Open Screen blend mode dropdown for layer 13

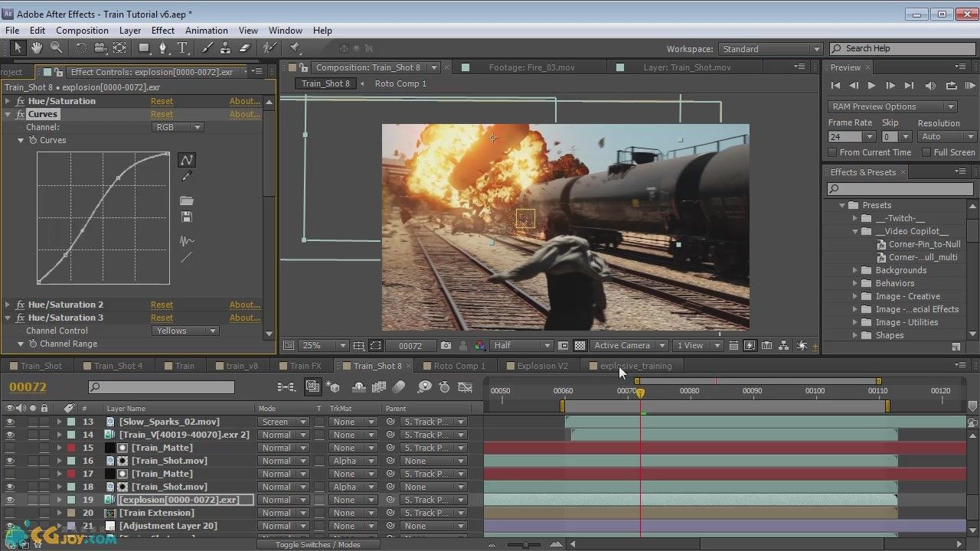click(x=283, y=422)
